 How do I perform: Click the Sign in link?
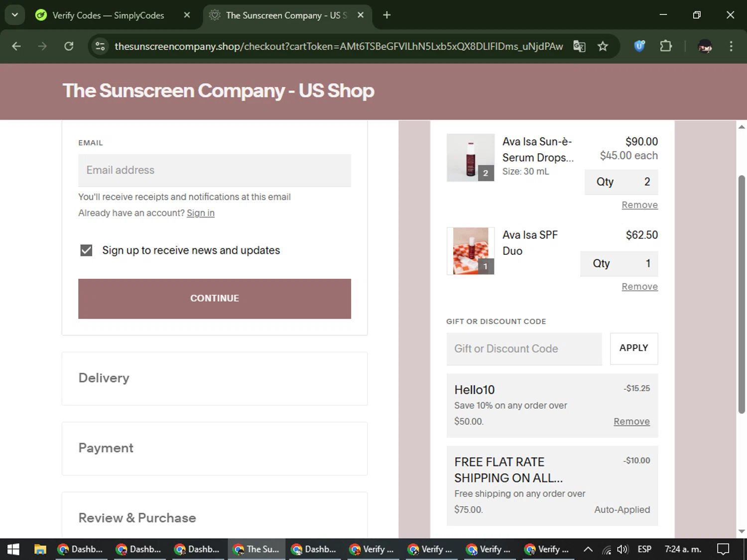201,213
